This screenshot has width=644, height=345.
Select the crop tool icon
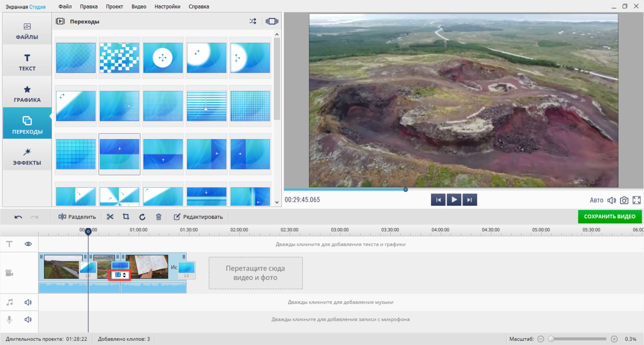[x=126, y=217]
